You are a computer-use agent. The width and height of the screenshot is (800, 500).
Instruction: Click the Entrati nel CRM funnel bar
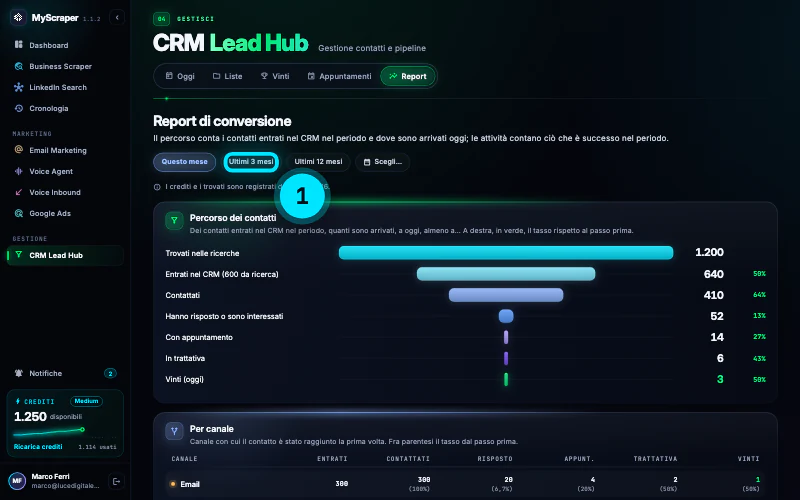(506, 274)
